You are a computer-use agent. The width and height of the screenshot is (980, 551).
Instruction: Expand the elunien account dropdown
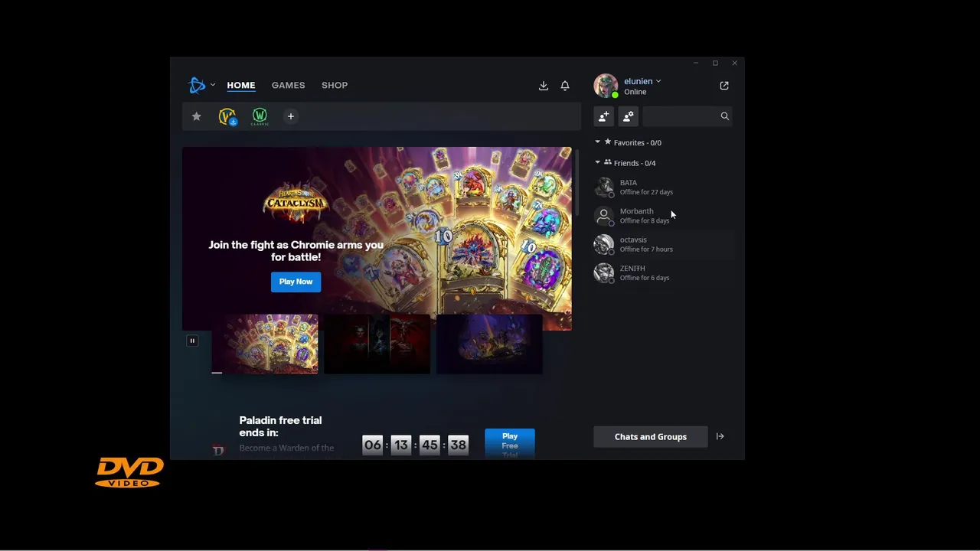[658, 81]
